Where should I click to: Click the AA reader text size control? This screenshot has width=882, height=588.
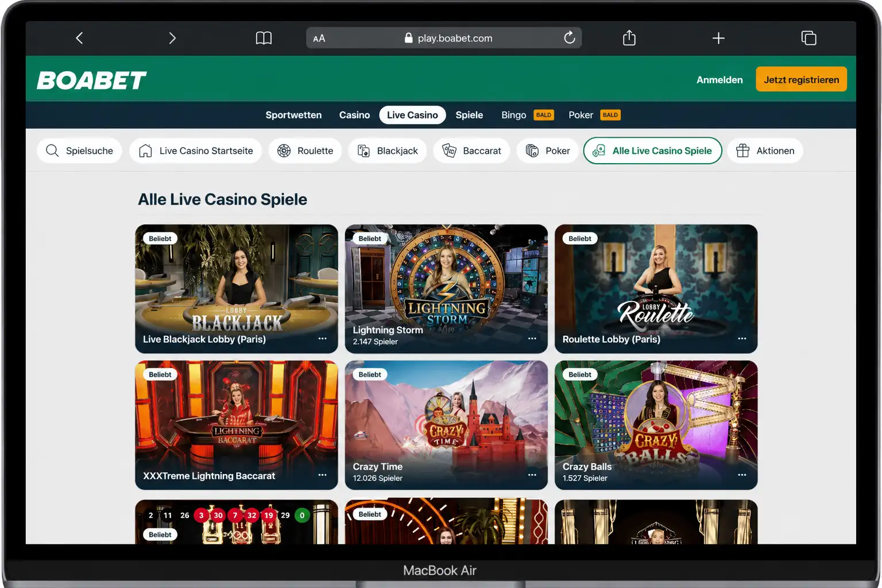tap(319, 38)
